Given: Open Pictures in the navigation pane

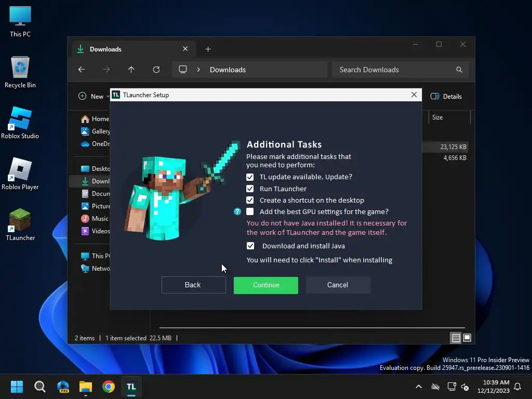Looking at the screenshot, I should [95, 206].
